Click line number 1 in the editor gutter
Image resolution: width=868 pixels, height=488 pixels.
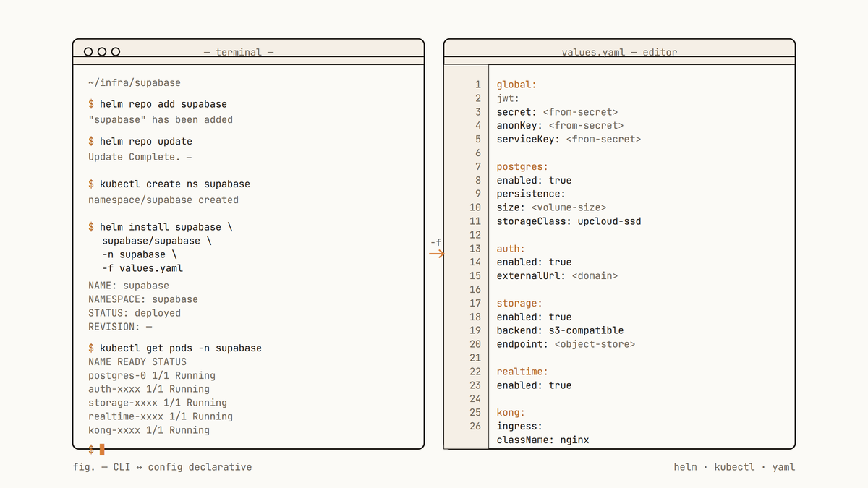coord(478,85)
